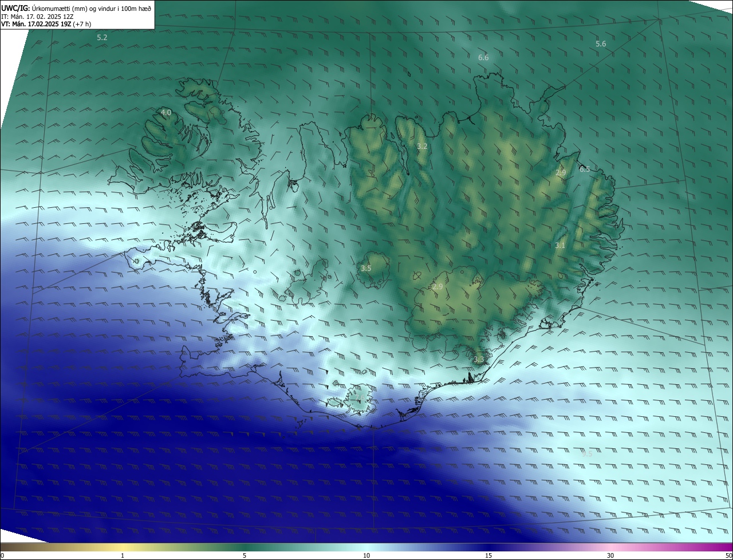Click the 5.6 value label on the map
This screenshot has width=733, height=560.
pyautogui.click(x=601, y=44)
